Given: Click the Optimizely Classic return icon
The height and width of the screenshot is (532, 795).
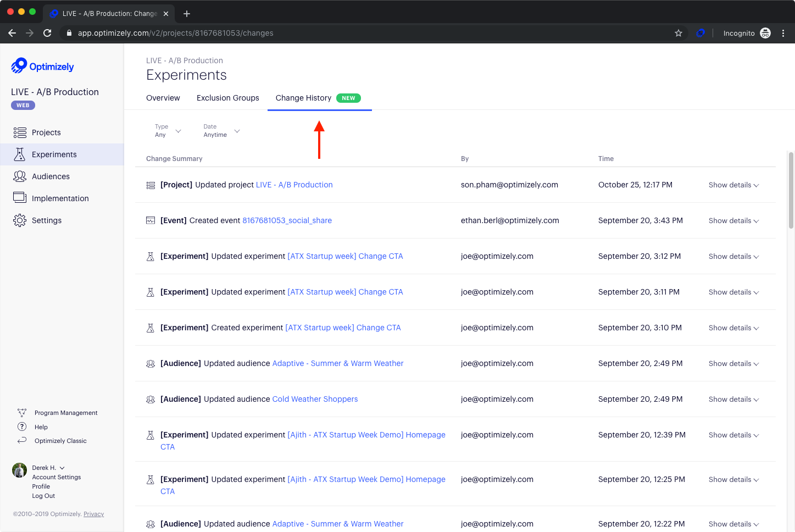Looking at the screenshot, I should point(22,441).
